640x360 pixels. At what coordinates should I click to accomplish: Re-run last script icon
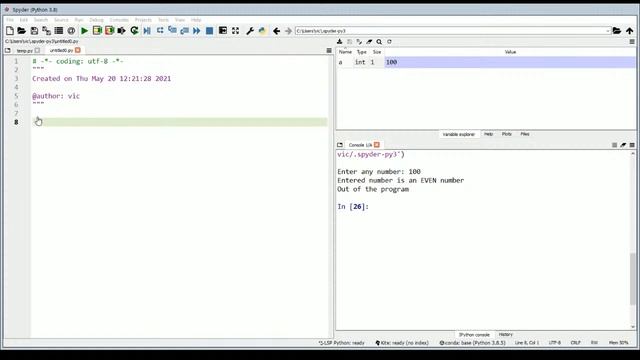(x=134, y=31)
